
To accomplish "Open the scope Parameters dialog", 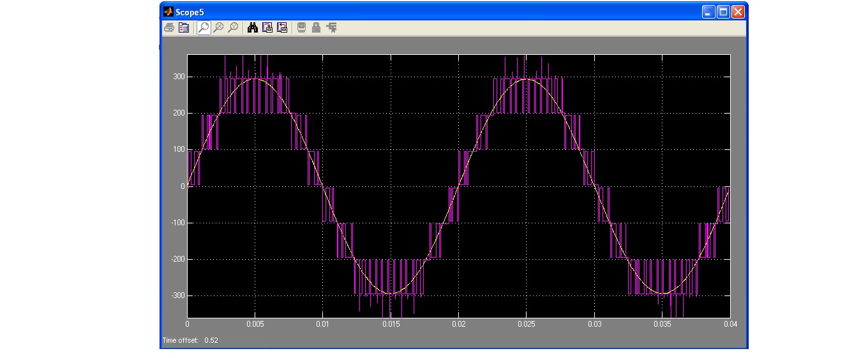I will [184, 27].
